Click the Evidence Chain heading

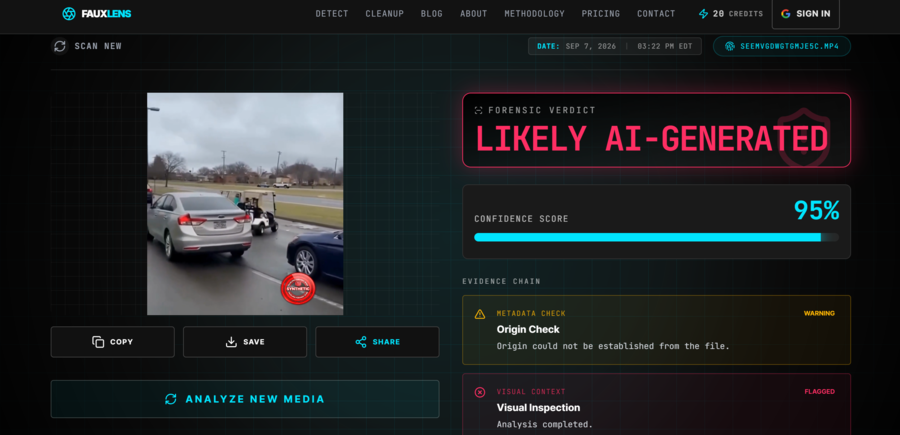click(501, 281)
